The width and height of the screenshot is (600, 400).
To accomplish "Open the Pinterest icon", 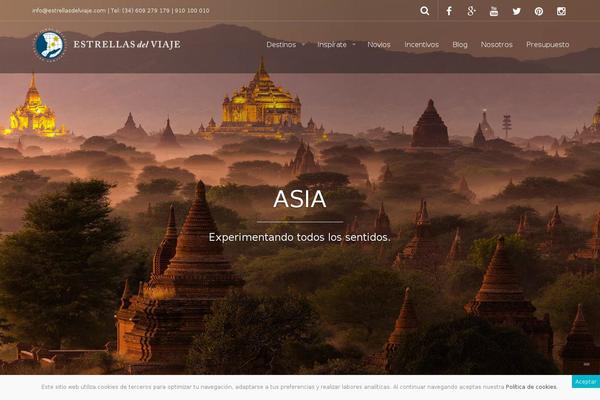I will [x=539, y=11].
